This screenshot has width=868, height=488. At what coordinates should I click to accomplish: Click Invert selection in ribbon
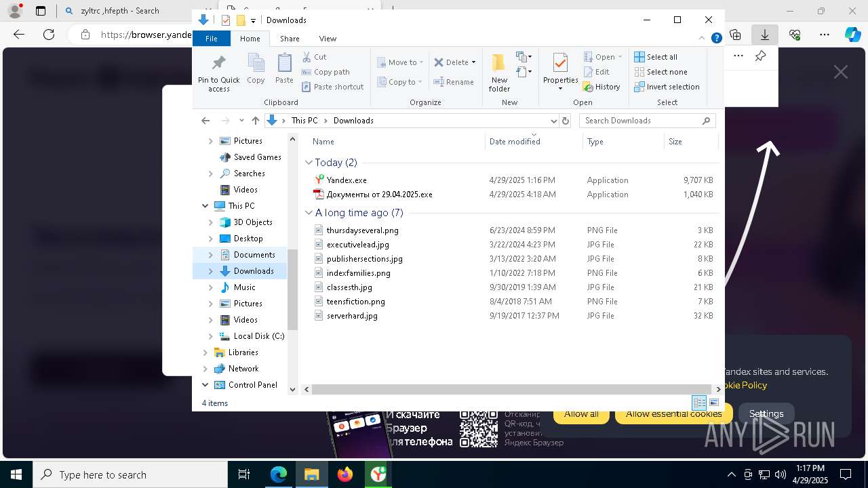[x=667, y=87]
